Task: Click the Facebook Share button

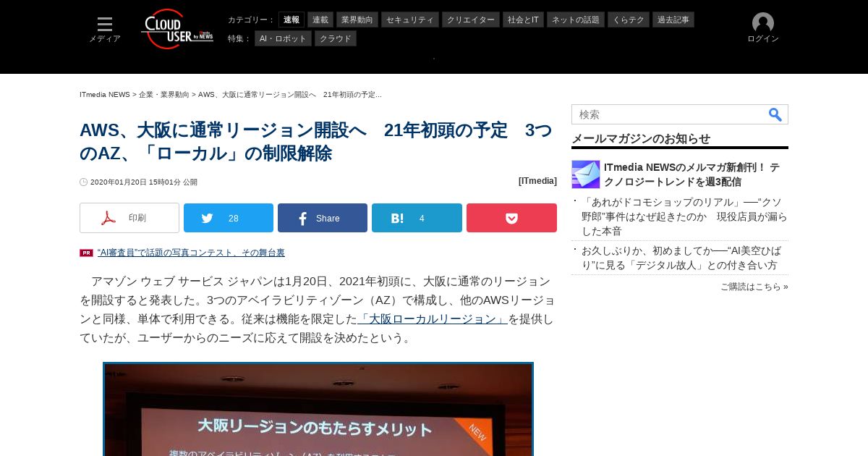Action: pos(323,218)
